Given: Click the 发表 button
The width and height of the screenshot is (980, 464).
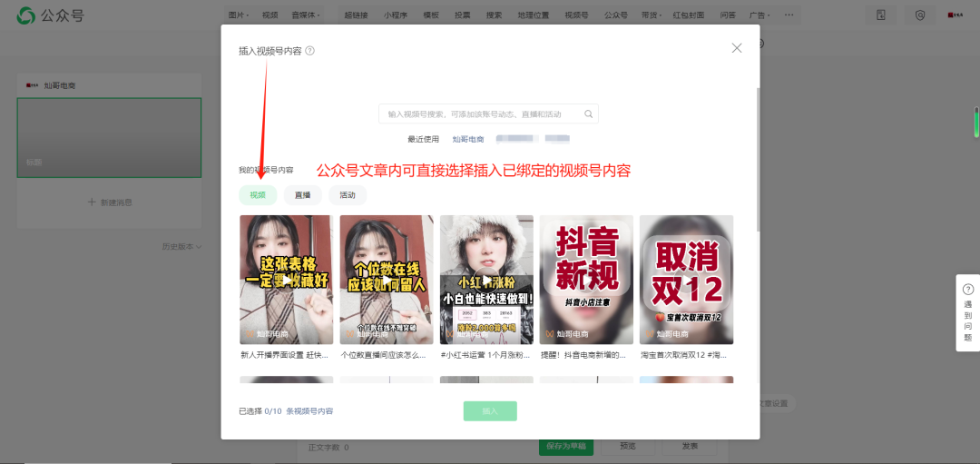Looking at the screenshot, I should (x=690, y=447).
